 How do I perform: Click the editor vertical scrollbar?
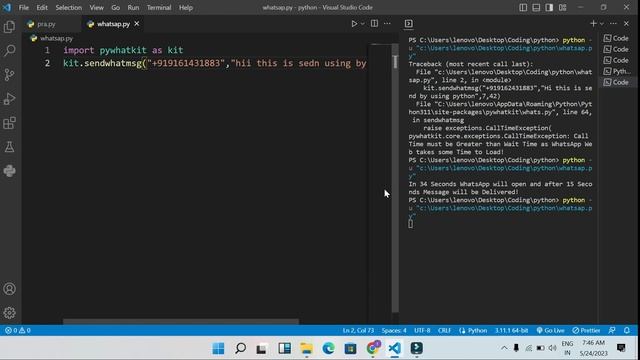[395, 178]
